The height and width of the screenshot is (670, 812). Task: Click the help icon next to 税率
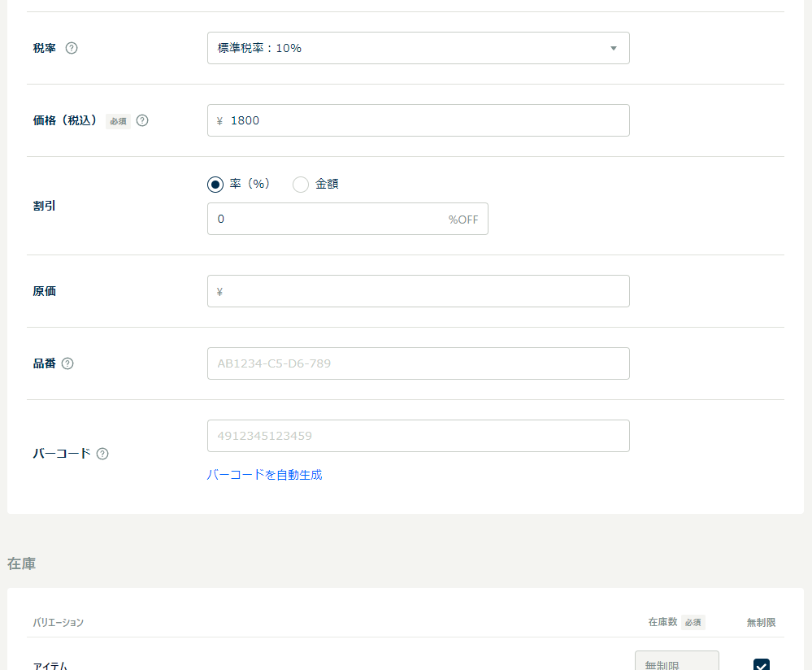click(x=72, y=48)
